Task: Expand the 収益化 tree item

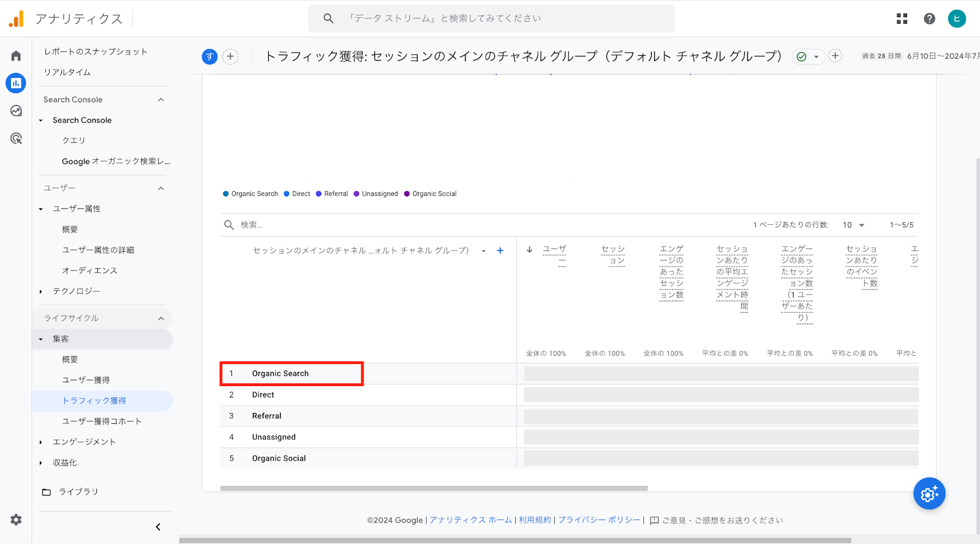Action: coord(41,463)
